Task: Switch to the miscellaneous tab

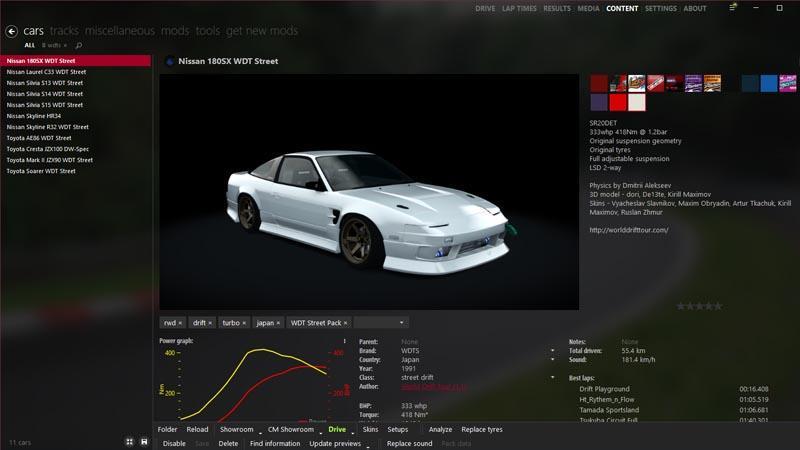Action: pos(120,31)
